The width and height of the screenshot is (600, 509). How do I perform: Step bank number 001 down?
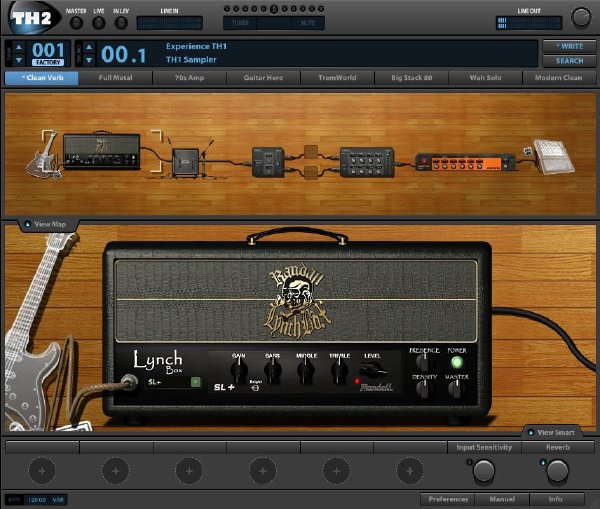19,60
